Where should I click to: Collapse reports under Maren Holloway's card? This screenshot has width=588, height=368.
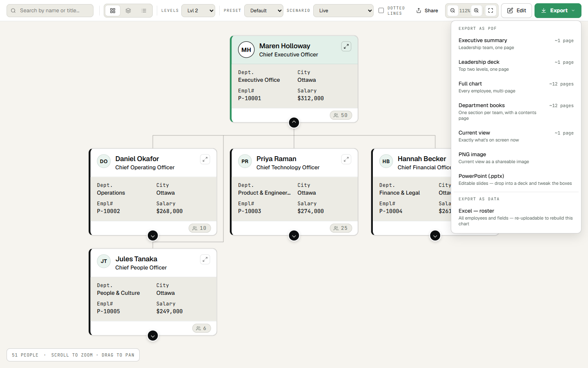pos(294,123)
